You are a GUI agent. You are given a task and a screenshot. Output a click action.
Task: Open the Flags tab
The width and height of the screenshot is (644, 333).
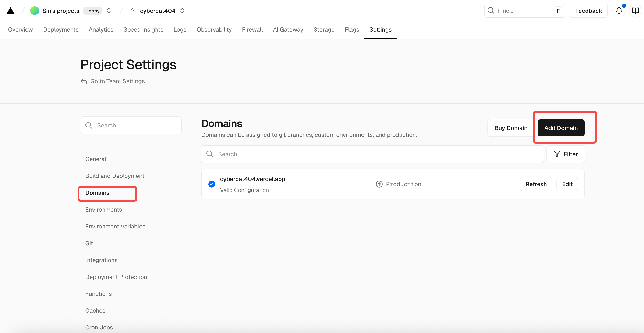coord(352,29)
